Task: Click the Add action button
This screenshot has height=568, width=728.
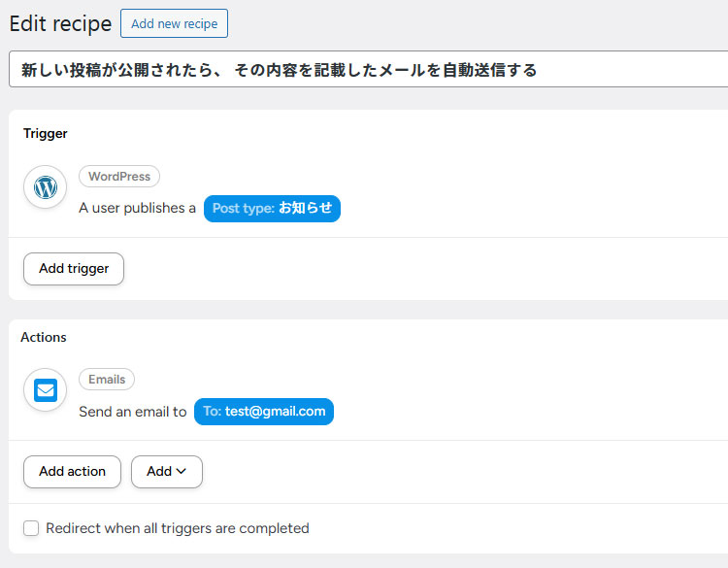Action: pyautogui.click(x=72, y=472)
